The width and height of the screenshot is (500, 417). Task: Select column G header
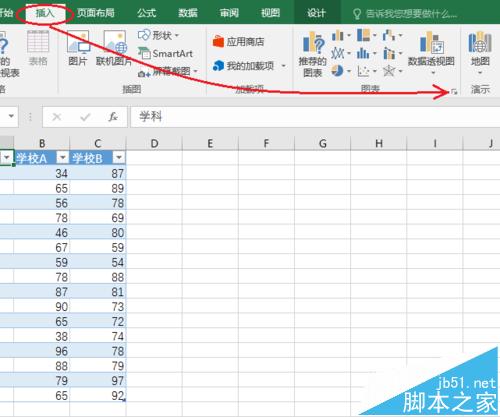[x=322, y=143]
